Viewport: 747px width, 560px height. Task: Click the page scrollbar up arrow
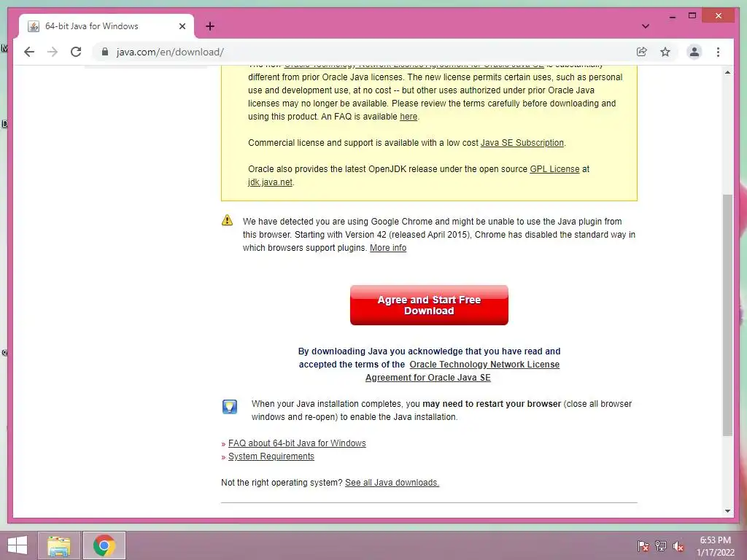pyautogui.click(x=727, y=73)
